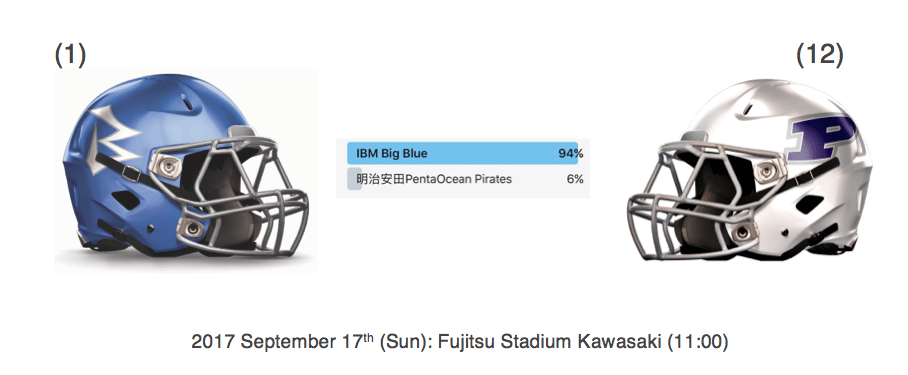Click the right end of blue 94% bar

tap(573, 153)
